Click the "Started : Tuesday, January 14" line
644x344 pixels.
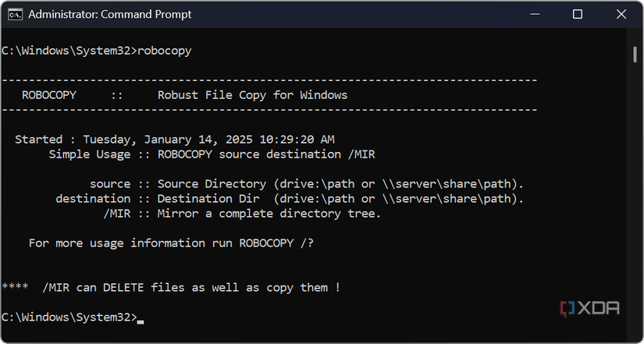pyautogui.click(x=175, y=140)
